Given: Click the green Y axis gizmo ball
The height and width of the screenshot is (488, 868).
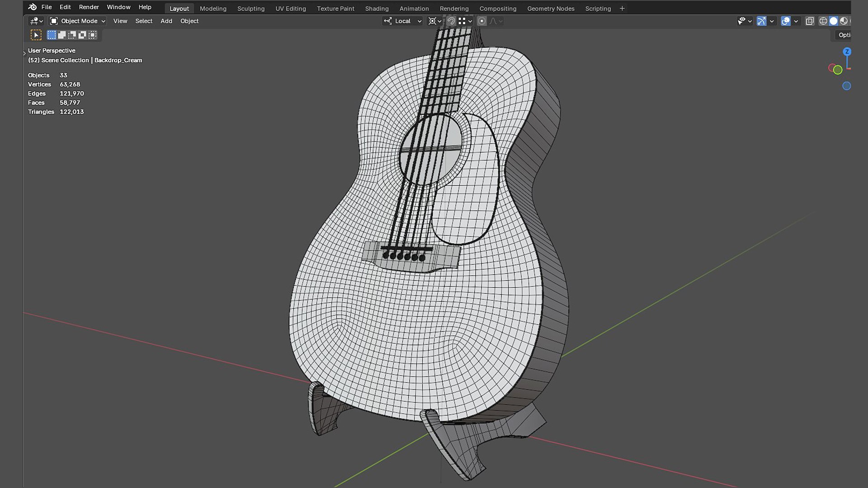Looking at the screenshot, I should tap(838, 70).
